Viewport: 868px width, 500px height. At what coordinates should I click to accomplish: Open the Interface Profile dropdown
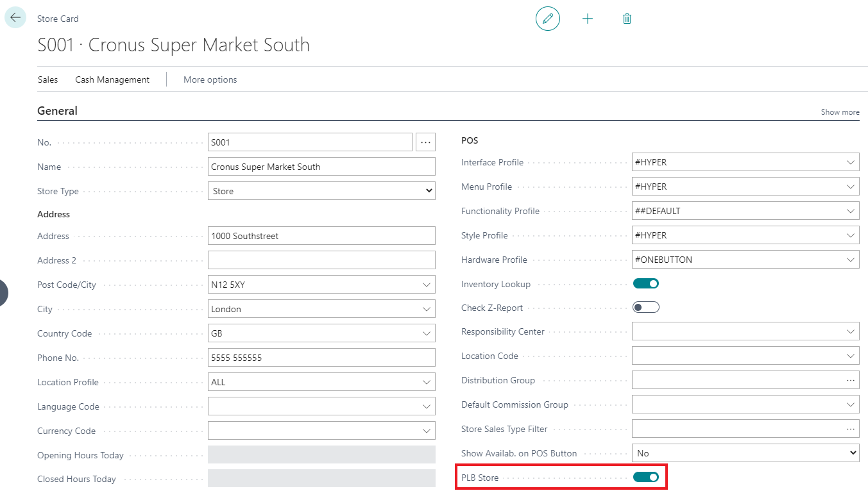851,162
